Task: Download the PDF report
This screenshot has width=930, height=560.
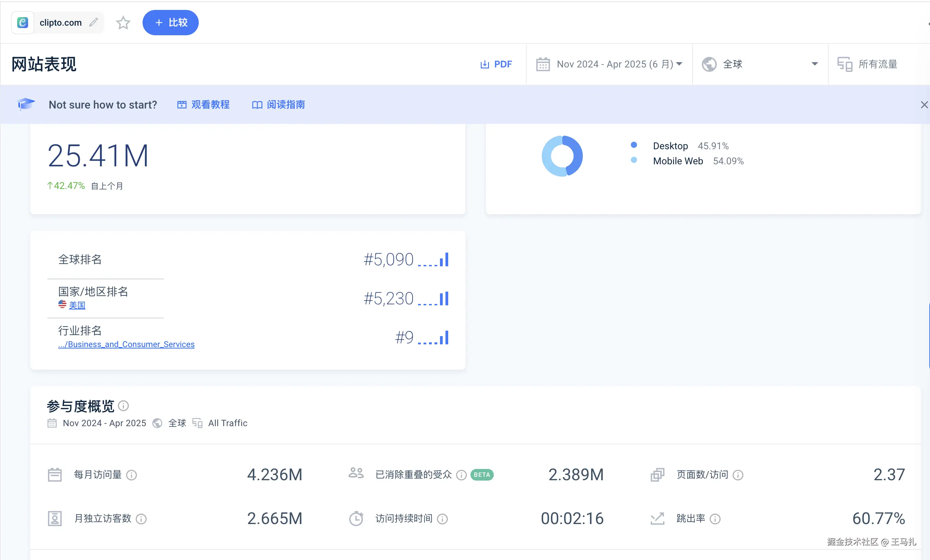Action: [x=496, y=64]
